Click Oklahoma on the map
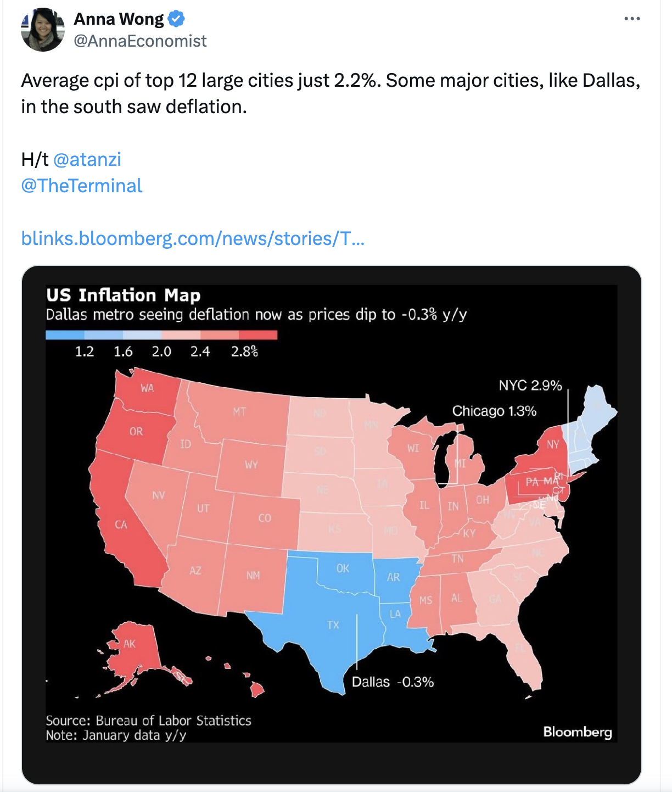 click(x=343, y=571)
